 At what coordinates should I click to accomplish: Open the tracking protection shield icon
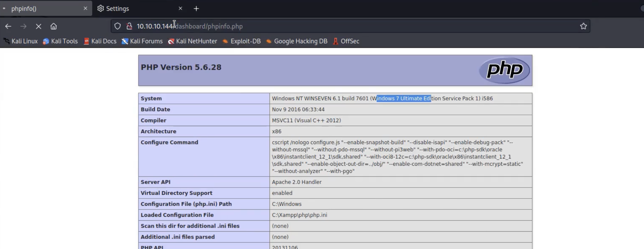click(x=117, y=26)
